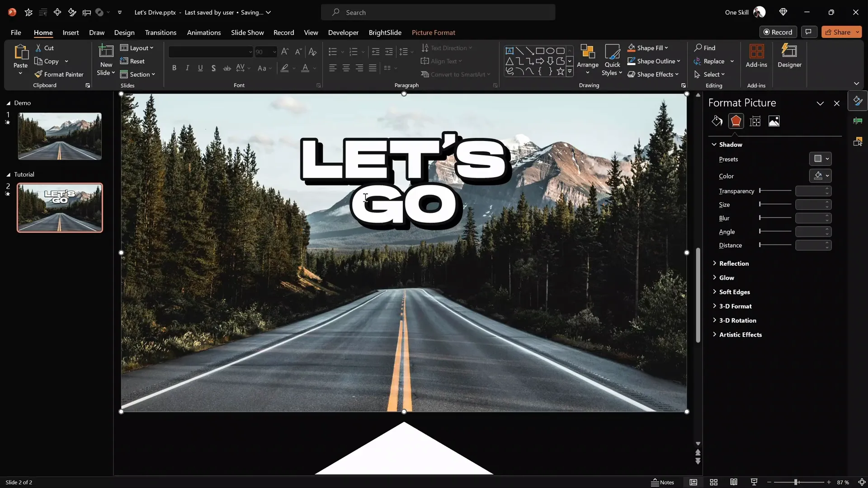Open the BrightSlide tab
Viewport: 868px width, 488px height.
click(385, 33)
